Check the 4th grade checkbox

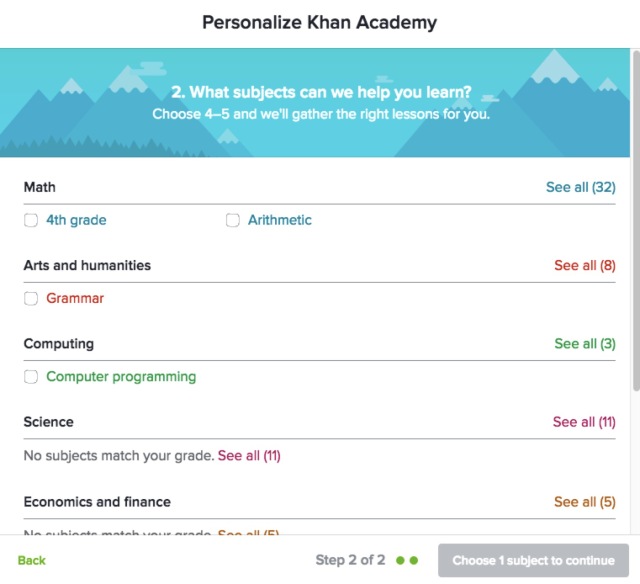click(31, 221)
